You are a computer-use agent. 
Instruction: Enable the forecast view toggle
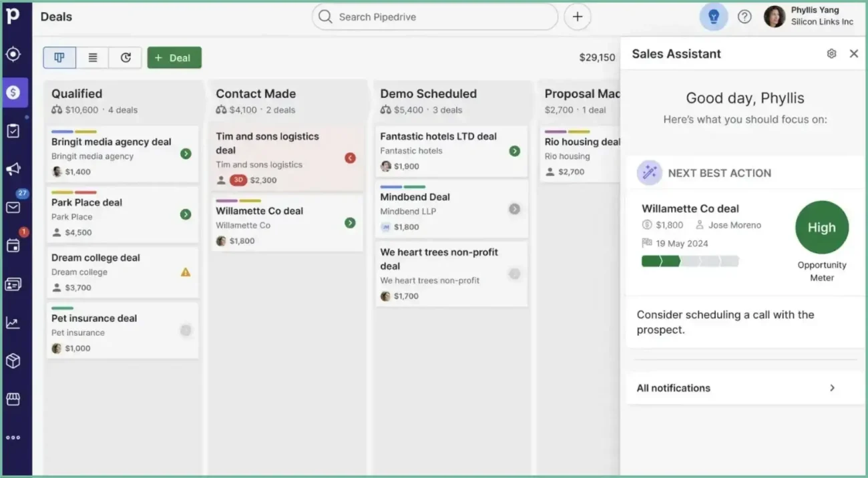pos(125,57)
